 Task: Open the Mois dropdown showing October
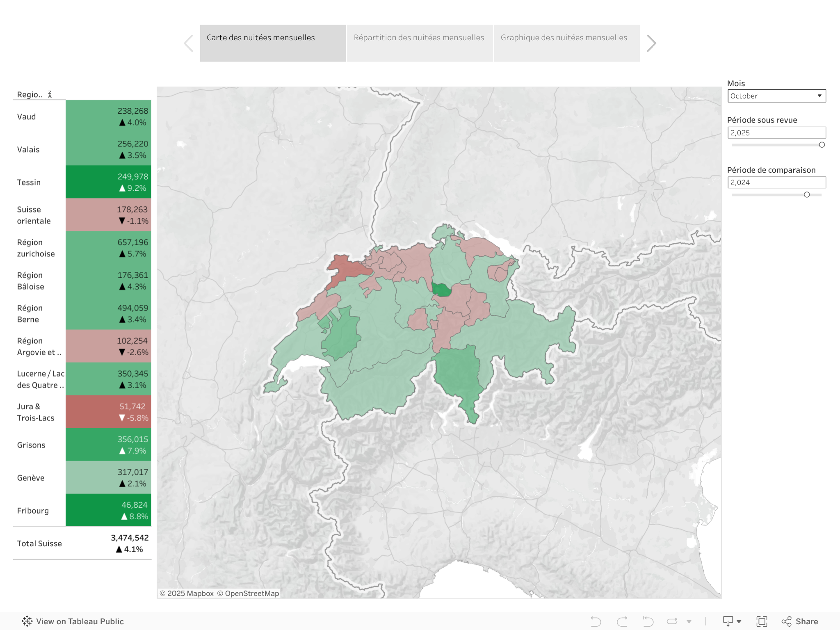click(x=776, y=96)
